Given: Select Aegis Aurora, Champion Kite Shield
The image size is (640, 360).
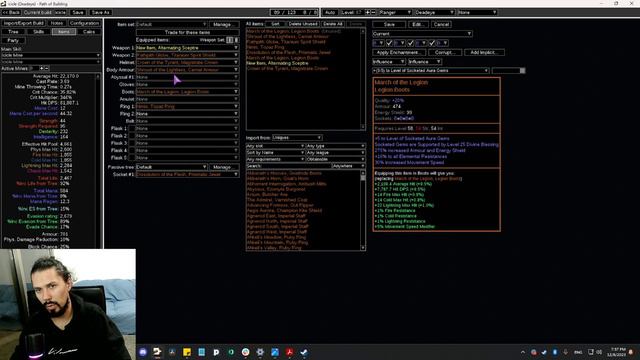Looking at the screenshot, I should coord(284,211).
